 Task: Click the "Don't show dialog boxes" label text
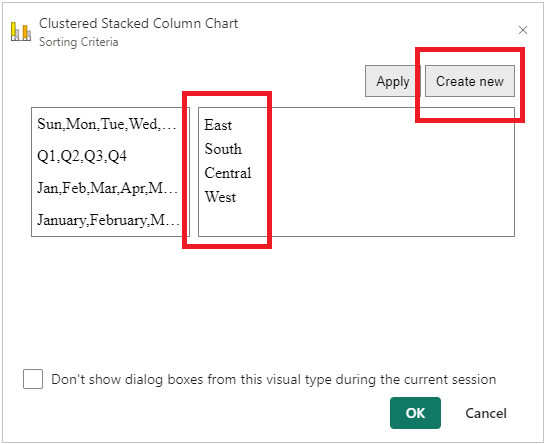(x=274, y=379)
